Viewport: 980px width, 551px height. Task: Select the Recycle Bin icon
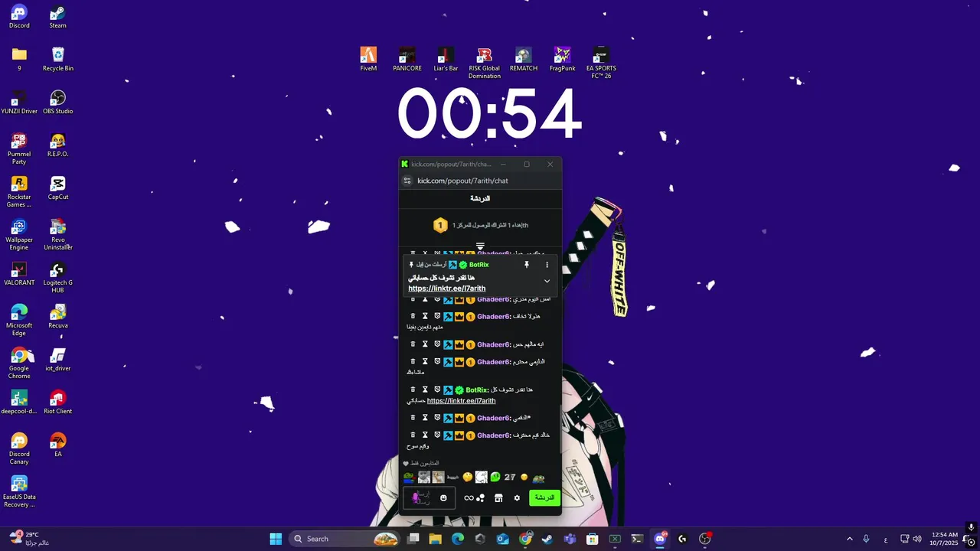(57, 60)
